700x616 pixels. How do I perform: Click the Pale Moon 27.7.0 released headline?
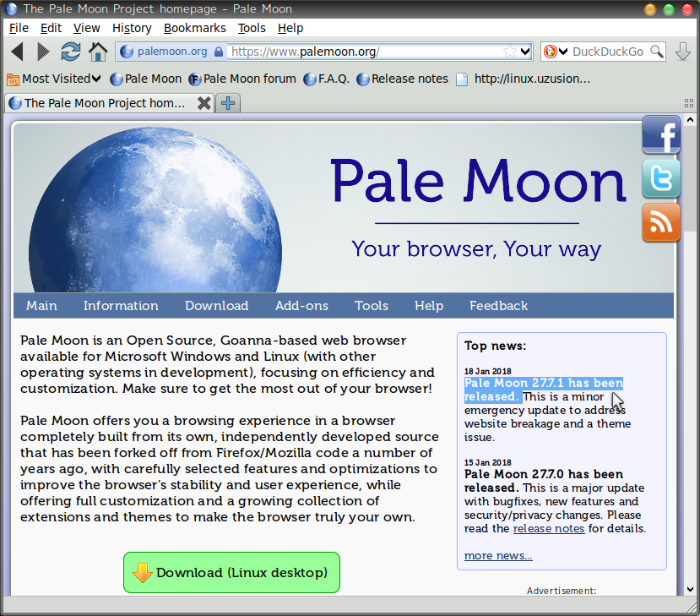click(x=543, y=481)
